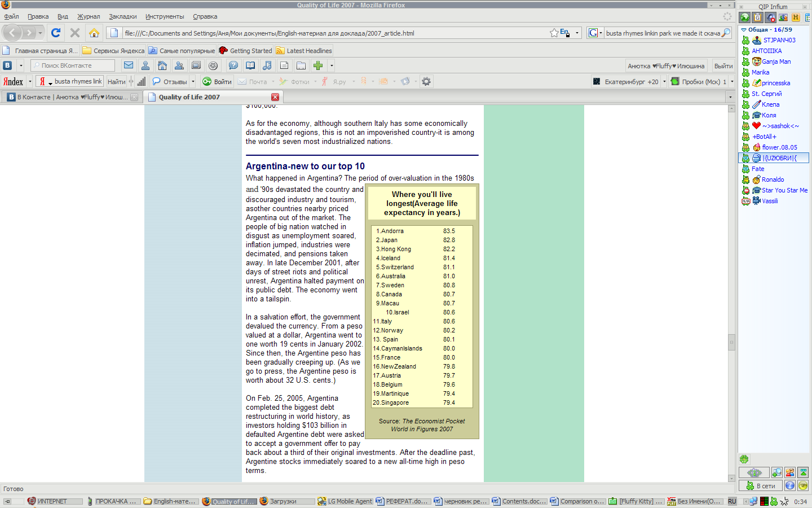
Task: Open the Файл menu
Action: [11, 16]
